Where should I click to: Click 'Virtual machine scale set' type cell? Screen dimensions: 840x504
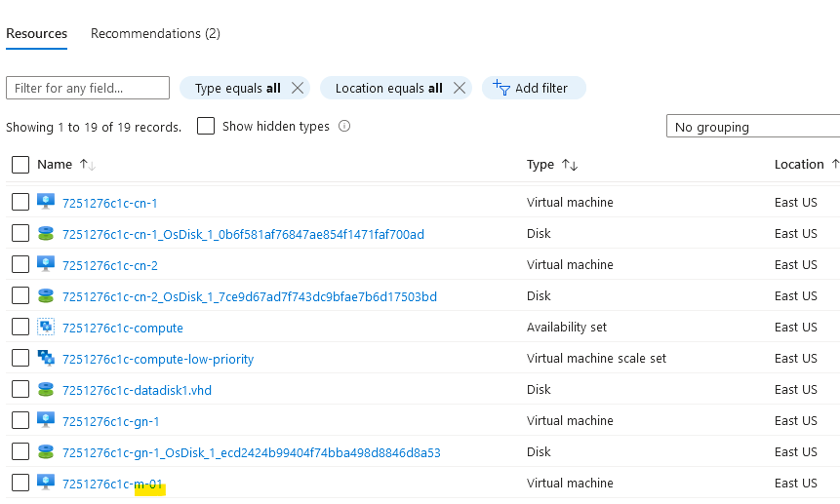click(x=596, y=358)
